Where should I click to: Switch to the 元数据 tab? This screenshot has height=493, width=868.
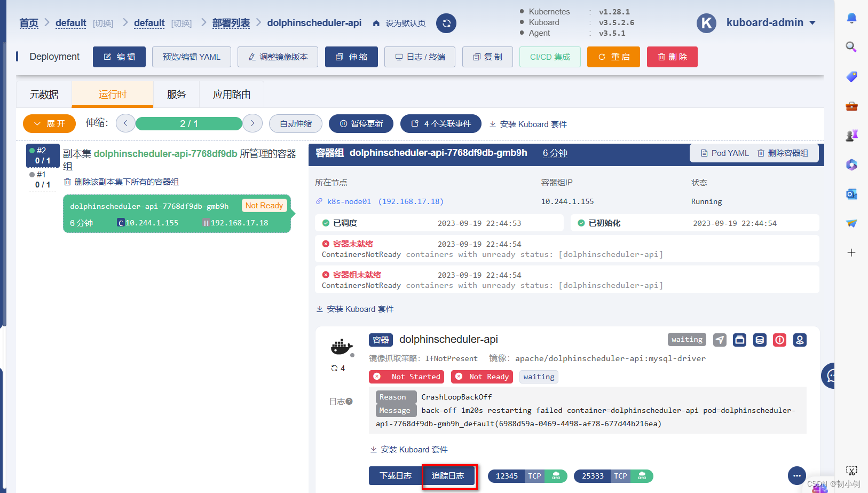tap(44, 95)
